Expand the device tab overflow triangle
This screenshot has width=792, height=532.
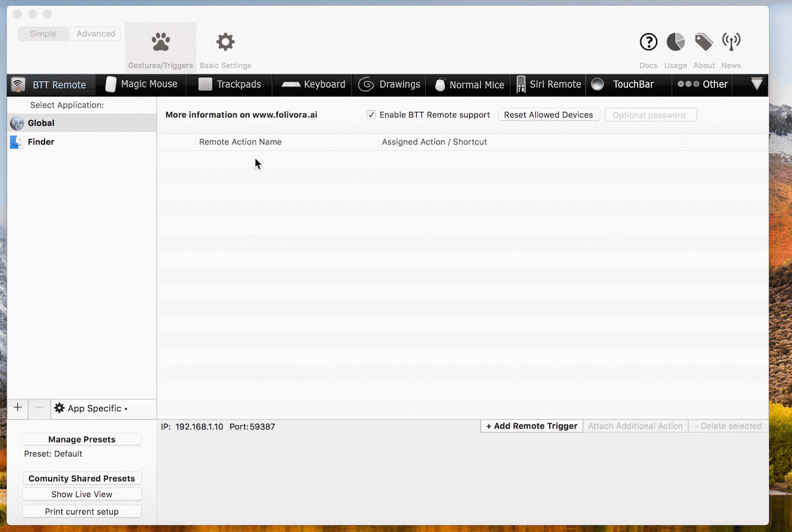click(757, 84)
